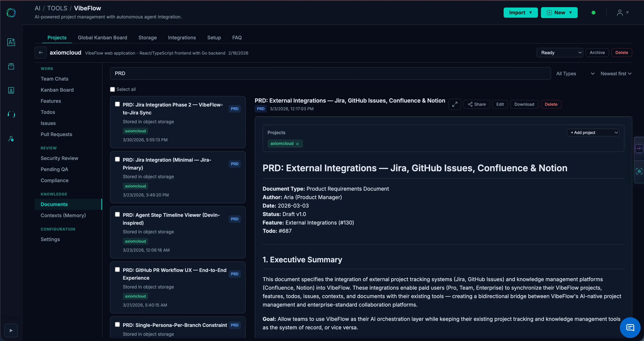Check the Agent Step Timeline Viewer document

tap(117, 214)
